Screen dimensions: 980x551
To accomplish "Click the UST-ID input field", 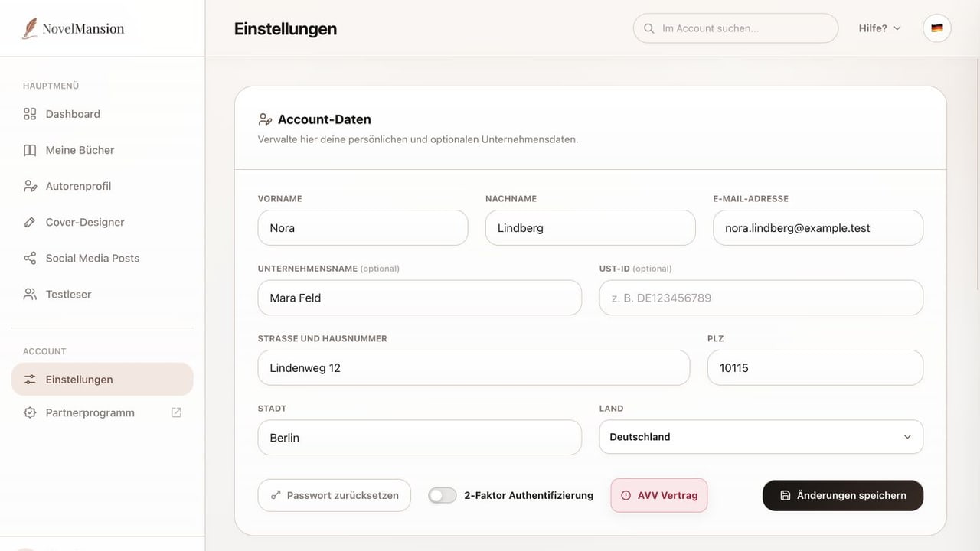I will tap(761, 298).
